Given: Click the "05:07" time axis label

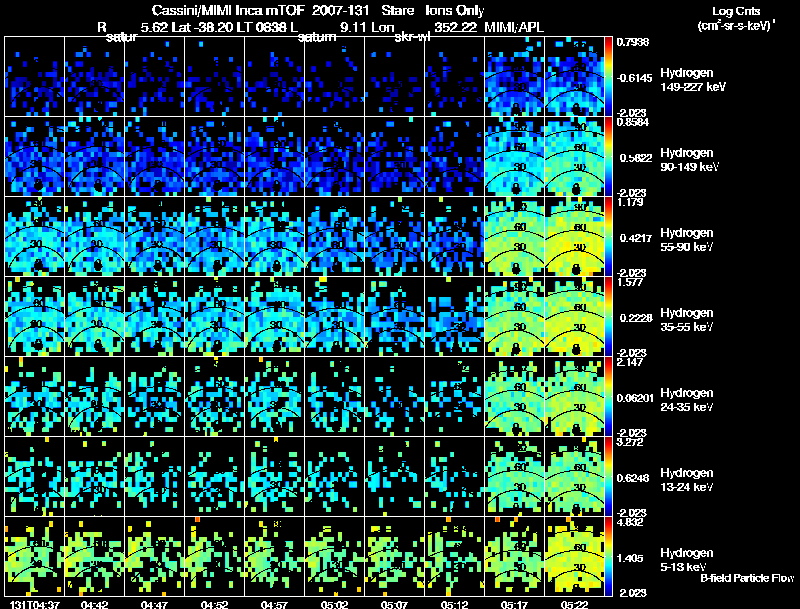Looking at the screenshot, I should tap(394, 604).
